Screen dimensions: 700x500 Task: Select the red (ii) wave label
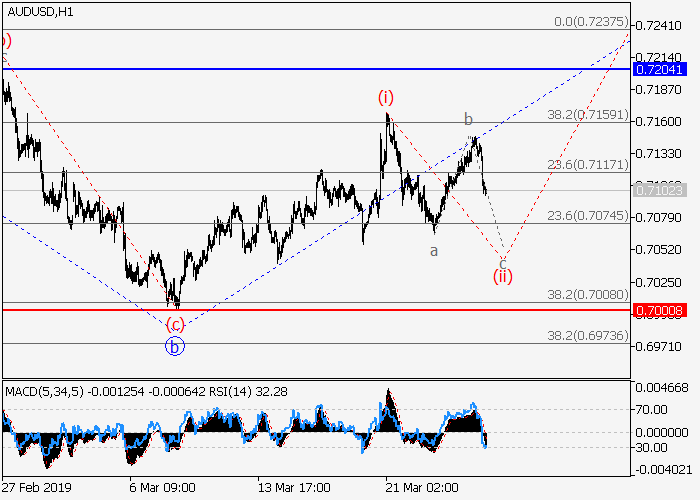point(502,276)
